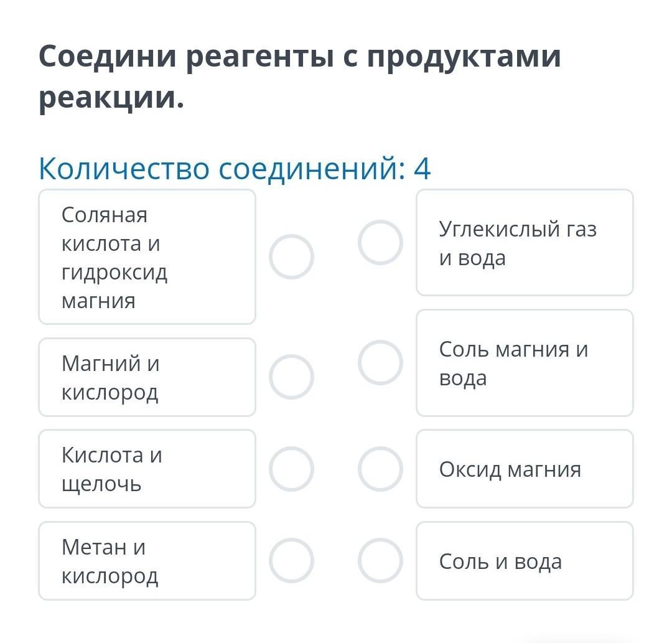Select connector circle next to Метан и кислород
The image size is (672, 643).
291,560
